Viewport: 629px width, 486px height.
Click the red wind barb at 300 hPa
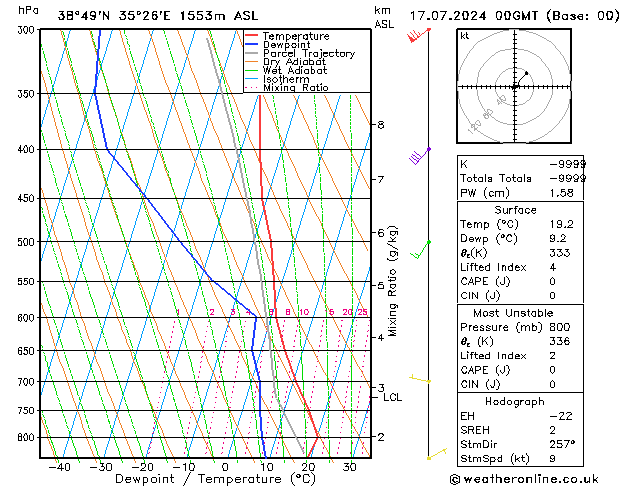pos(416,37)
